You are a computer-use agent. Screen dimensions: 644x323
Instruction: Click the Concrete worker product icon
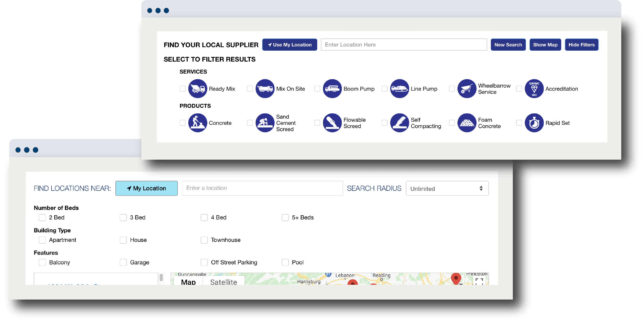coord(198,123)
